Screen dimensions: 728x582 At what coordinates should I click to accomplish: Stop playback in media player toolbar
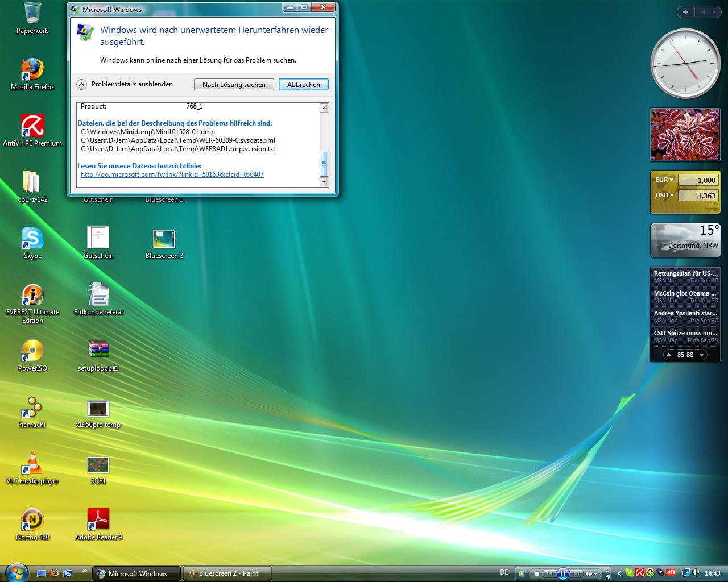point(537,573)
